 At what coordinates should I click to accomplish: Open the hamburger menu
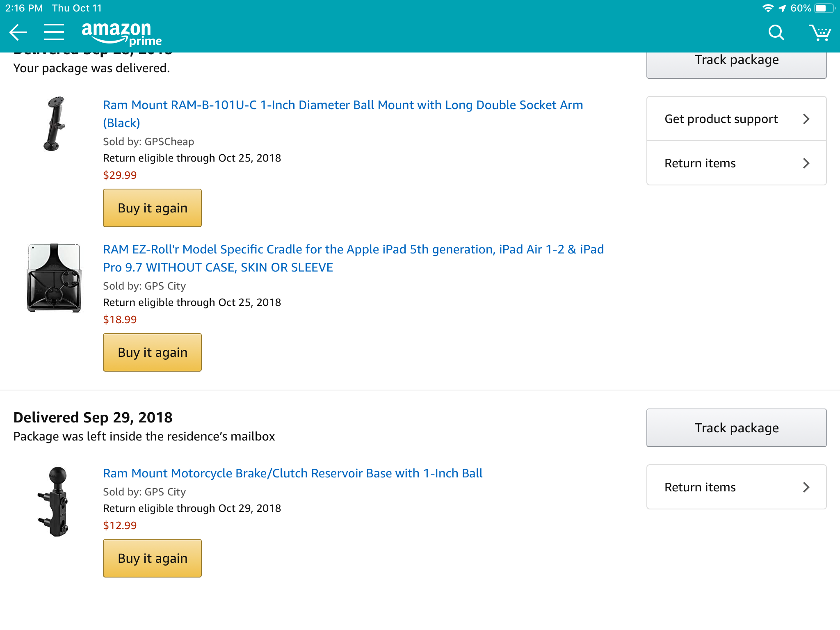tap(54, 32)
